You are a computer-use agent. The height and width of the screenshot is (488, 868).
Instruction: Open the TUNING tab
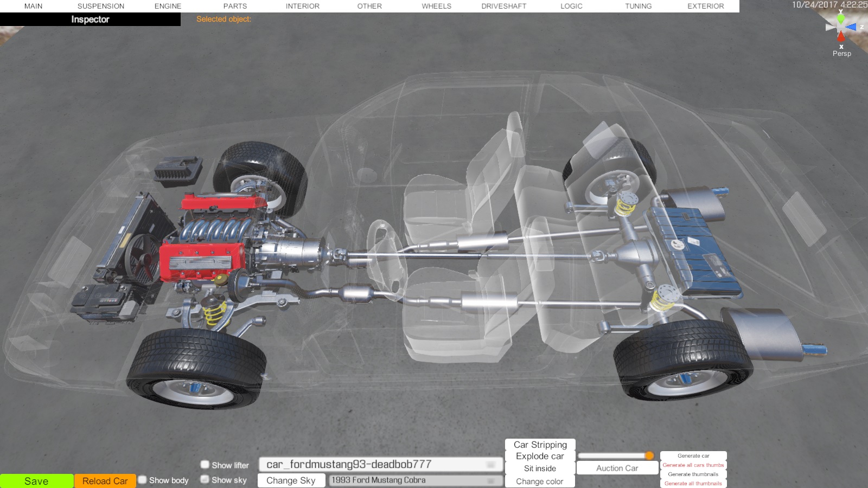(x=638, y=6)
